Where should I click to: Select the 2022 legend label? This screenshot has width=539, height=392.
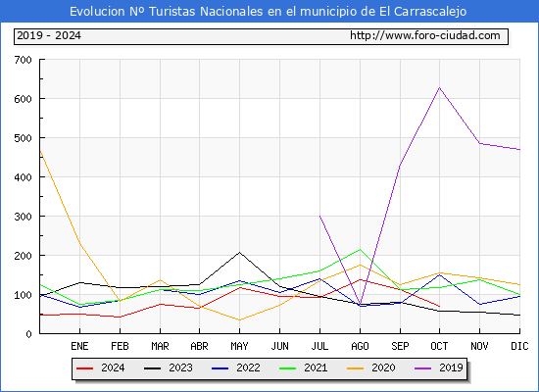coord(248,367)
